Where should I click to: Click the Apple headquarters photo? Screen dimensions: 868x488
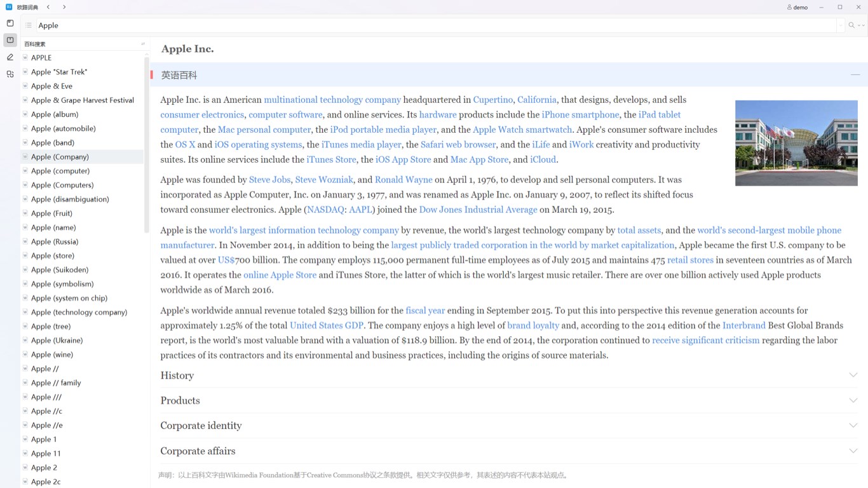796,142
